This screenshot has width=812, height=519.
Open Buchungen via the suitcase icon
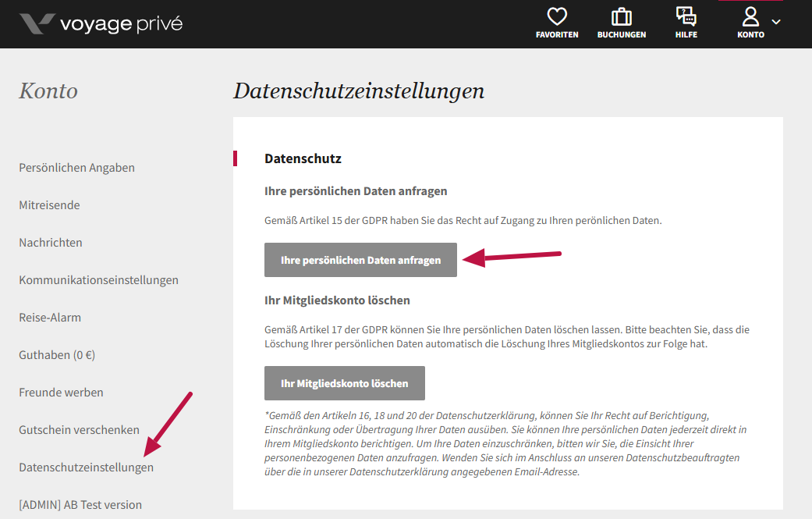(x=621, y=16)
